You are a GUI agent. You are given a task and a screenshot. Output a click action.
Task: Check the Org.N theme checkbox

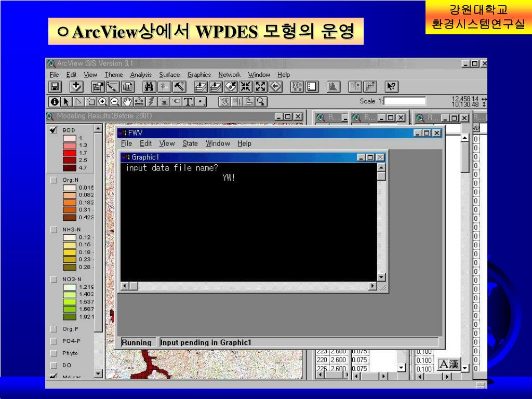tap(54, 180)
